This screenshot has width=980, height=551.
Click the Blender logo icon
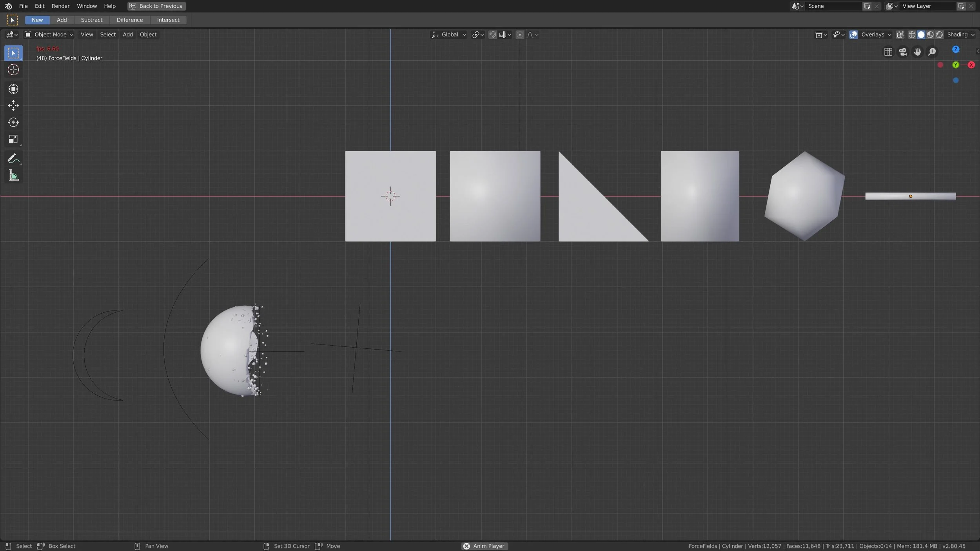[8, 6]
